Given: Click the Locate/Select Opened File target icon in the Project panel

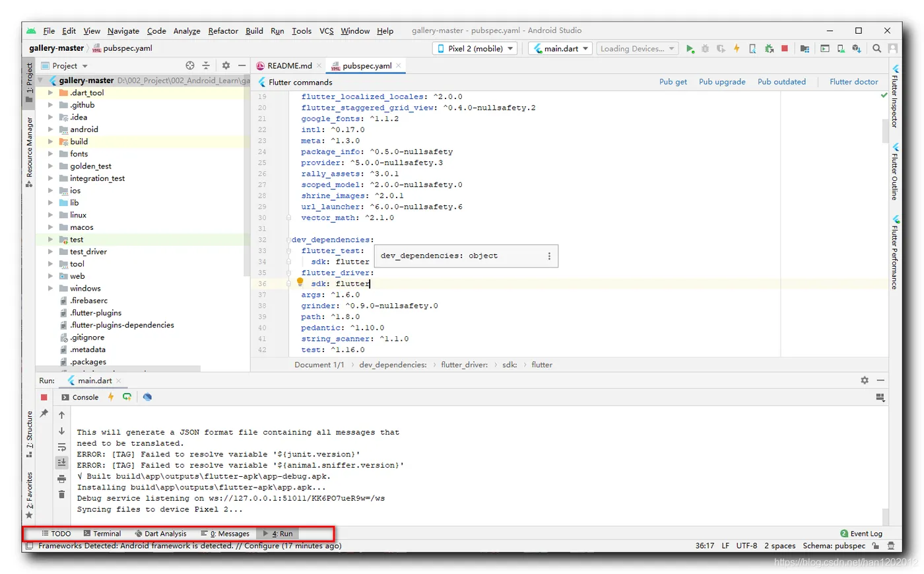Looking at the screenshot, I should (x=190, y=65).
